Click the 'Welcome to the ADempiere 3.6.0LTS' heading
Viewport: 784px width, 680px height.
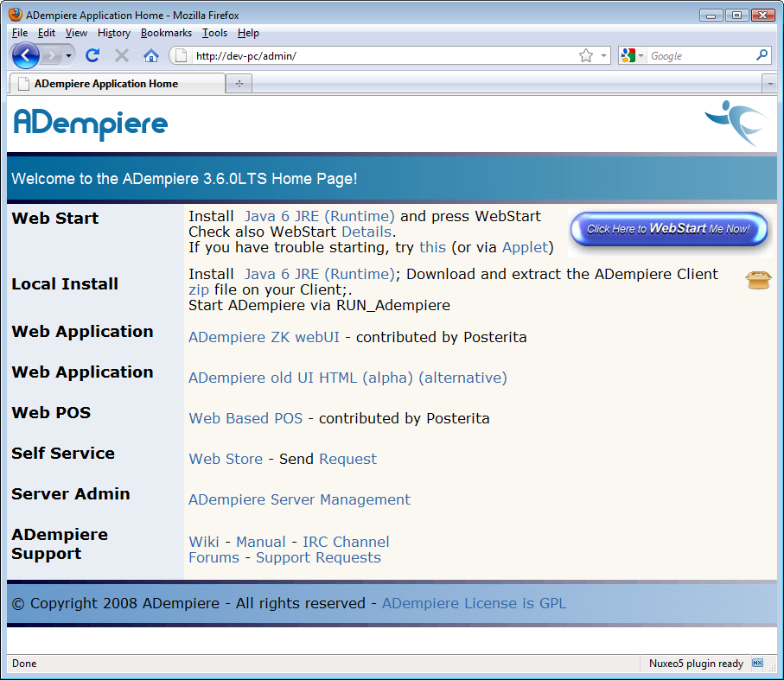[184, 179]
